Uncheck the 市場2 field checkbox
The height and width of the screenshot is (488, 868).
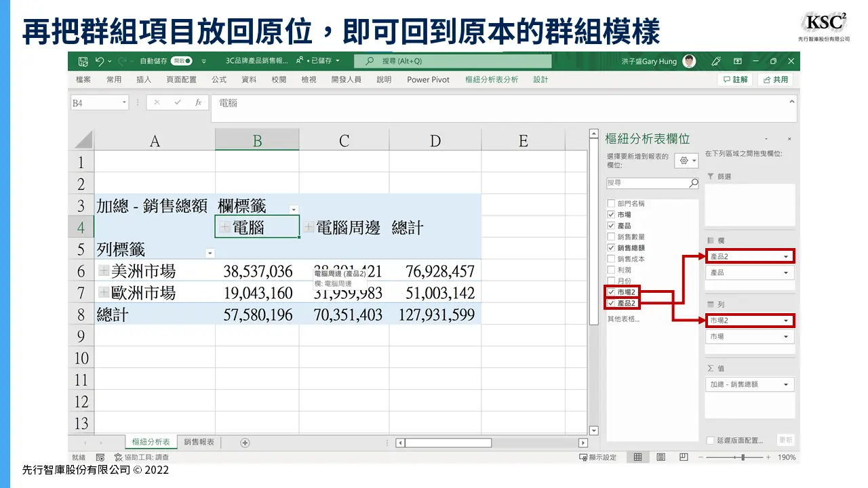point(611,292)
